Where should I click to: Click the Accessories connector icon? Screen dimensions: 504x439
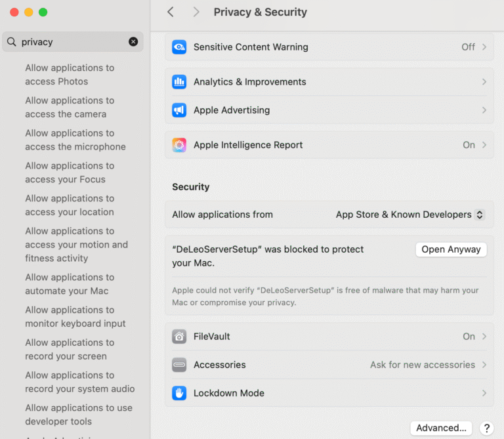179,365
